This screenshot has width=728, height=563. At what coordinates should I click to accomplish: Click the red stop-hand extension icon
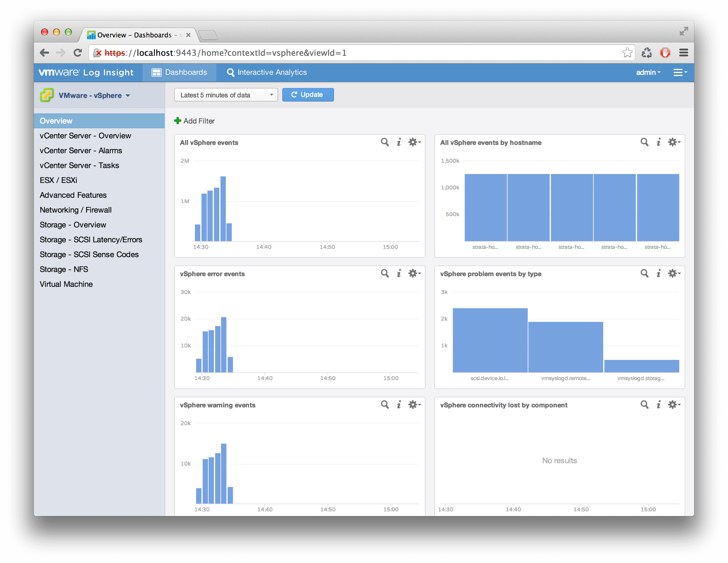tap(665, 53)
